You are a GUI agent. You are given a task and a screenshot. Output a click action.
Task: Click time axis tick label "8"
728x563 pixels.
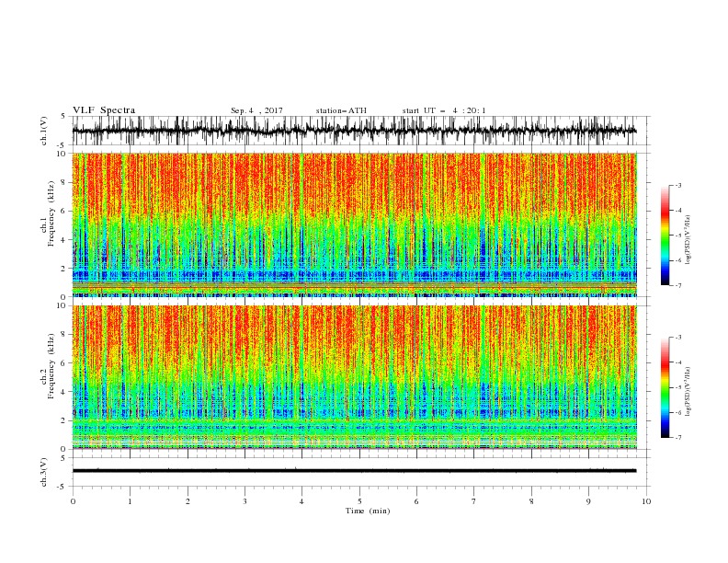pos(531,501)
